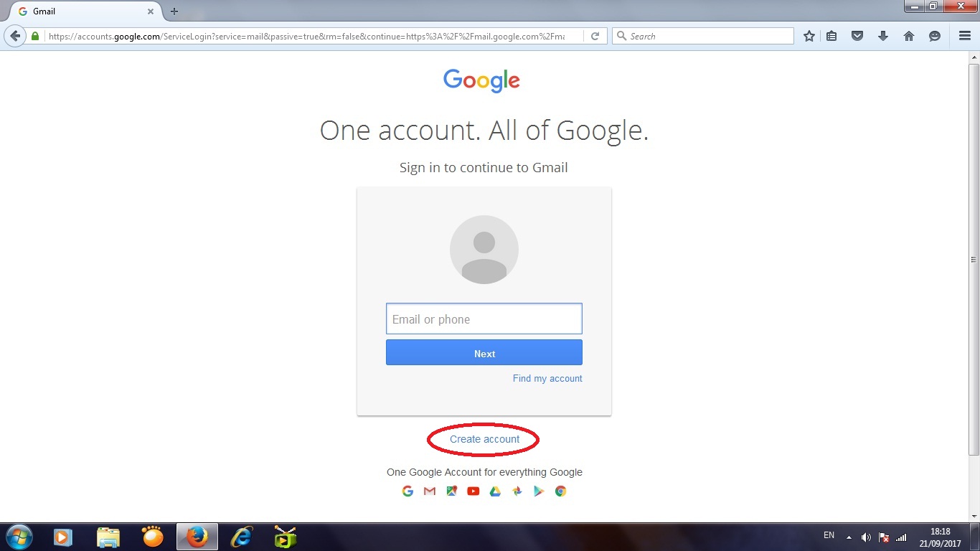The height and width of the screenshot is (551, 980).
Task: Click the YouTube icon below the sign-in card
Action: click(x=473, y=491)
